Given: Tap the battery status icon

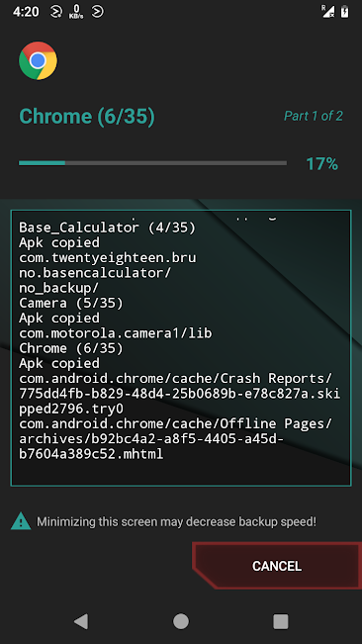Looking at the screenshot, I should tap(345, 12).
